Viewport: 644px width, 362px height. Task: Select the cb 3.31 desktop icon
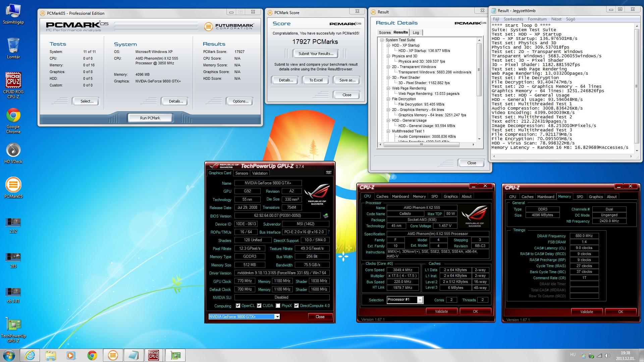[x=13, y=295]
